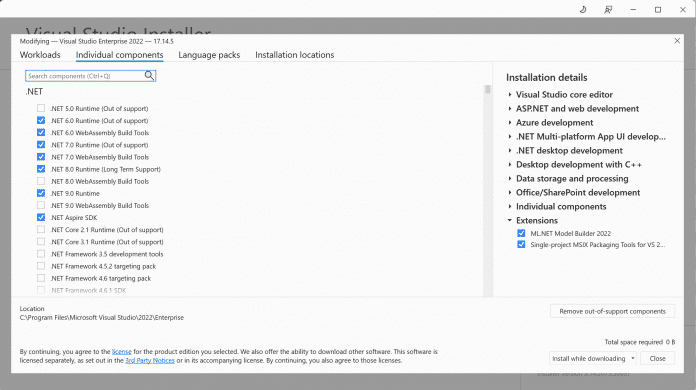Image resolution: width=696 pixels, height=390 pixels.
Task: Uncheck .NET 7.0 Runtime (Out of support)
Action: coord(41,145)
